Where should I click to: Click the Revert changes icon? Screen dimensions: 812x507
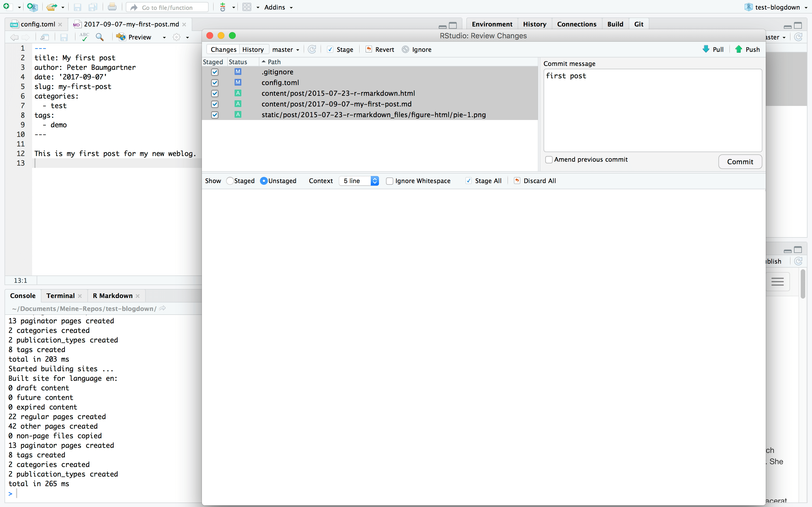pyautogui.click(x=369, y=49)
